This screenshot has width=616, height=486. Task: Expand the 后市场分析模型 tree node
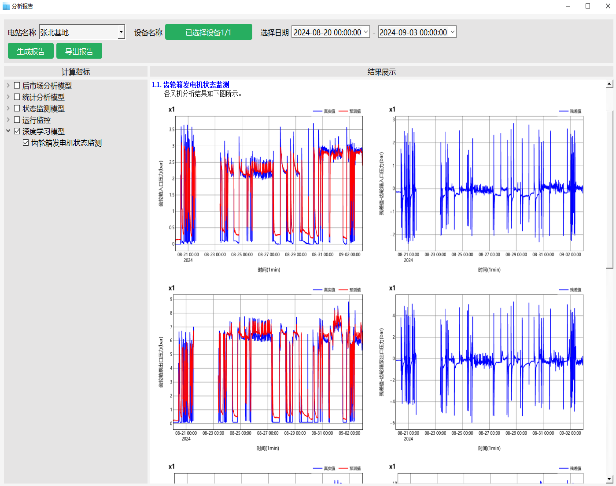pyautogui.click(x=8, y=86)
